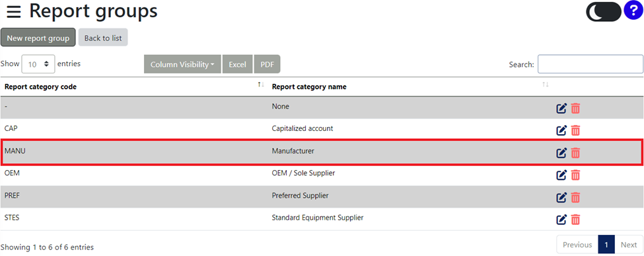This screenshot has width=644, height=256.
Task: Click the Capitalized account name cell
Action: click(x=303, y=128)
